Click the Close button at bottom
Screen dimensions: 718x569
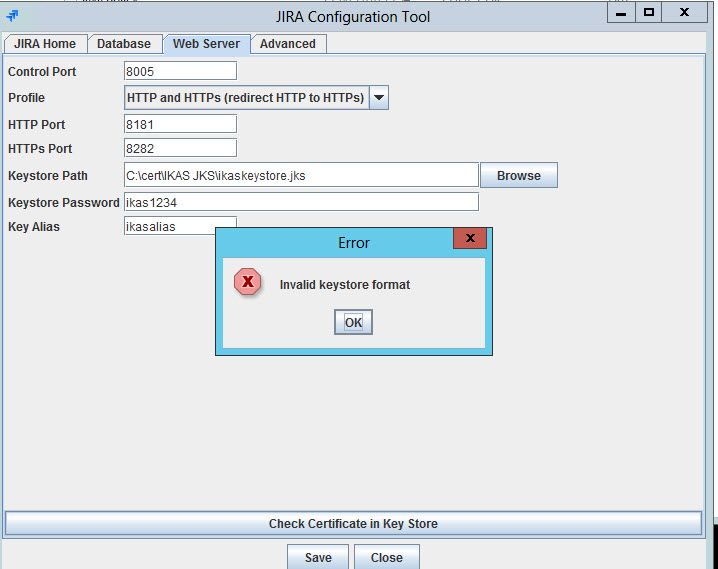(x=386, y=557)
